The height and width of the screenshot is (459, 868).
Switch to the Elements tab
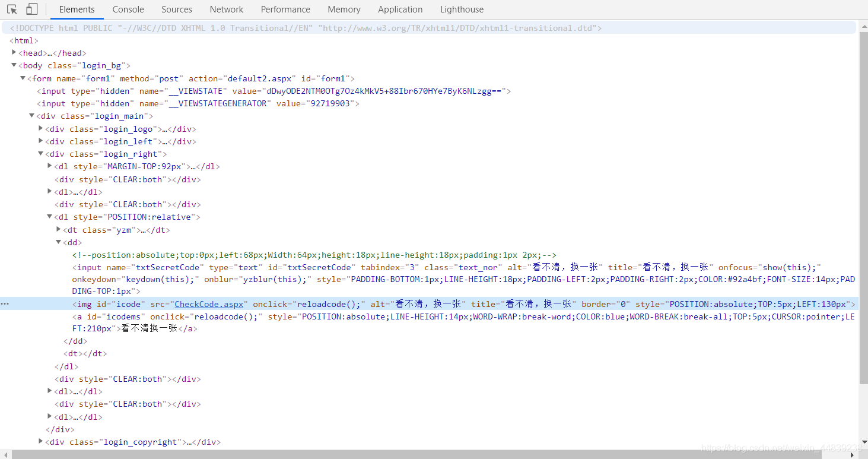point(77,10)
